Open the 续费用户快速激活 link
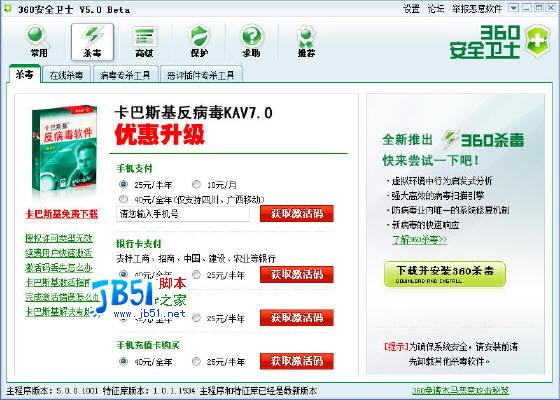Viewport: 560px width, 400px height. tap(59, 253)
